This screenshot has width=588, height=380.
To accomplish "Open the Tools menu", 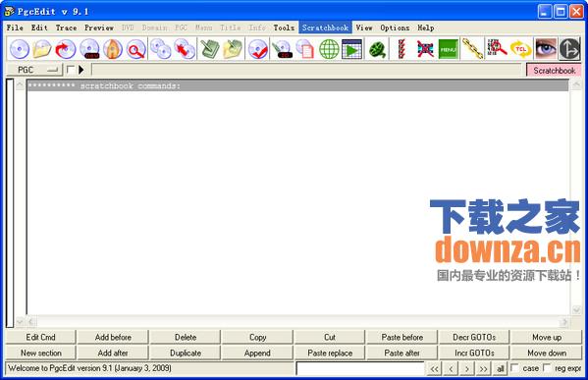I will (284, 27).
